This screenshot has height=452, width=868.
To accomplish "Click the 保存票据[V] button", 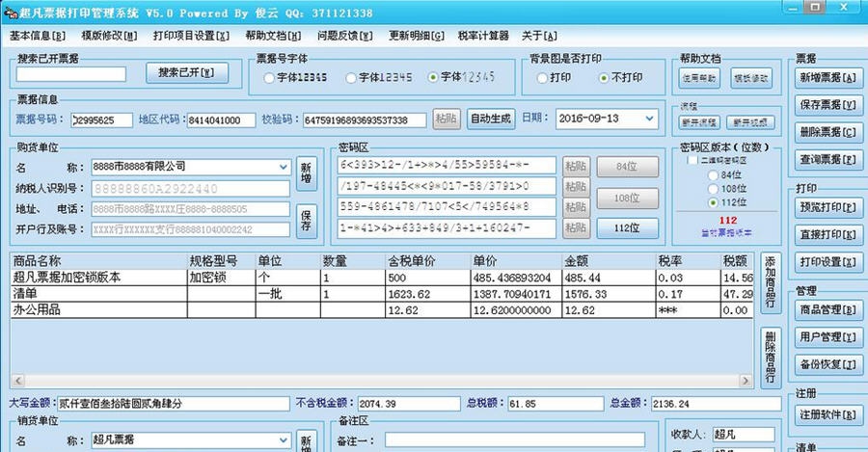I will pos(827,105).
